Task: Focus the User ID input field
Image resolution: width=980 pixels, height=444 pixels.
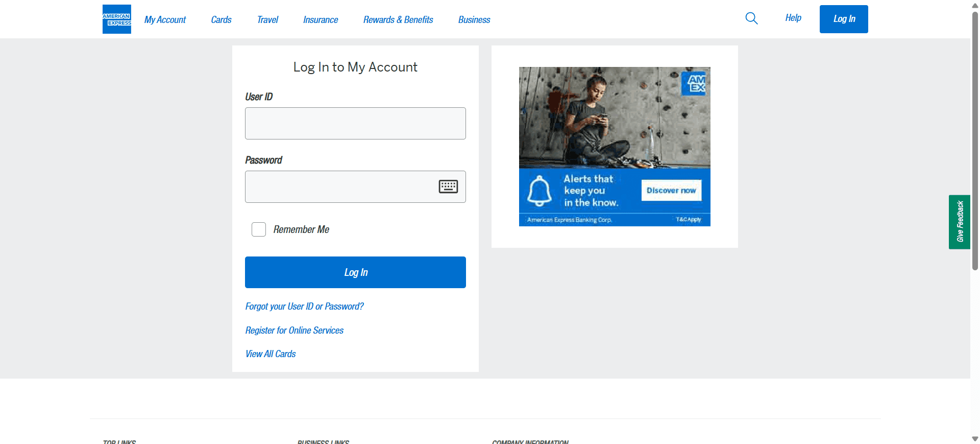Action: [x=355, y=123]
